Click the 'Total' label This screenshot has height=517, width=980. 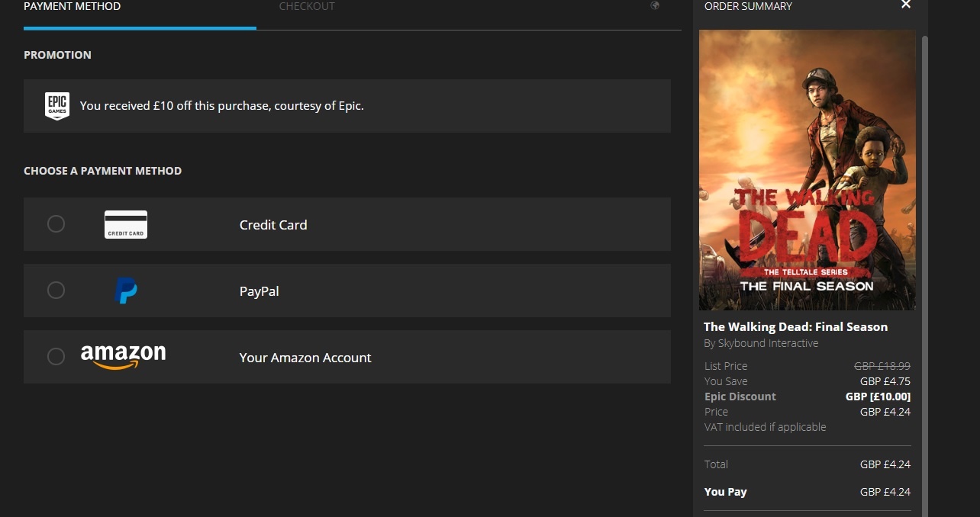(x=716, y=464)
